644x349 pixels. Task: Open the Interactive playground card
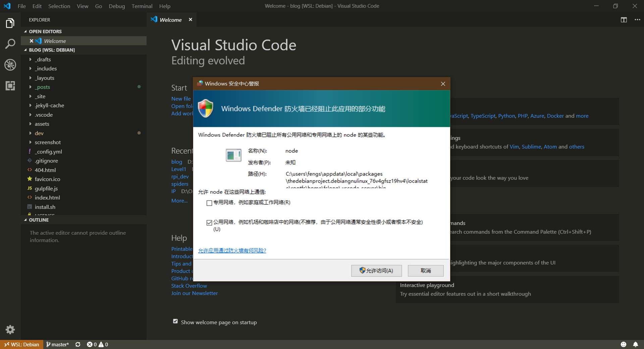pos(507,289)
